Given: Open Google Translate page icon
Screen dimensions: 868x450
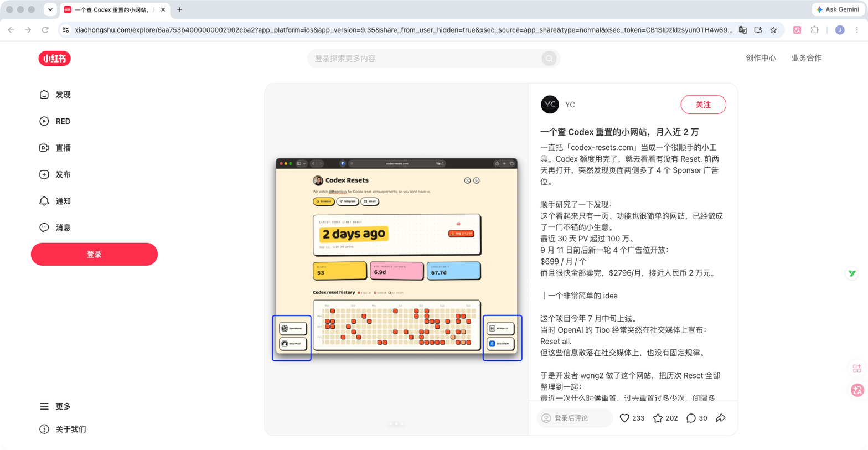Looking at the screenshot, I should (x=743, y=30).
